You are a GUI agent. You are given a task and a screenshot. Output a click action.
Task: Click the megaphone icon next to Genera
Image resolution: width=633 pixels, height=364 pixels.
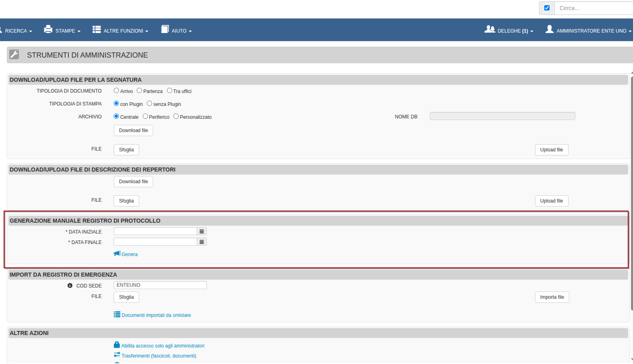click(117, 254)
